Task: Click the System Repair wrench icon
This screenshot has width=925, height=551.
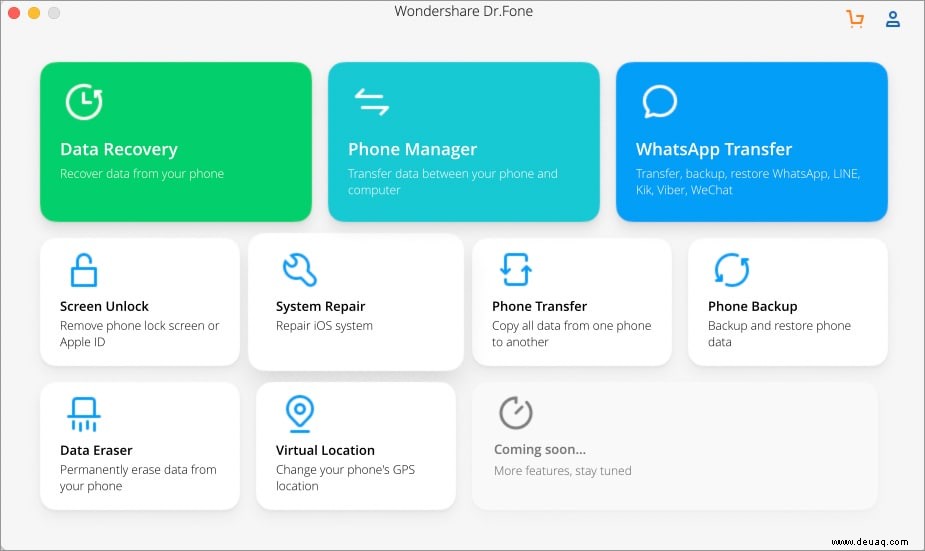Action: (x=300, y=270)
